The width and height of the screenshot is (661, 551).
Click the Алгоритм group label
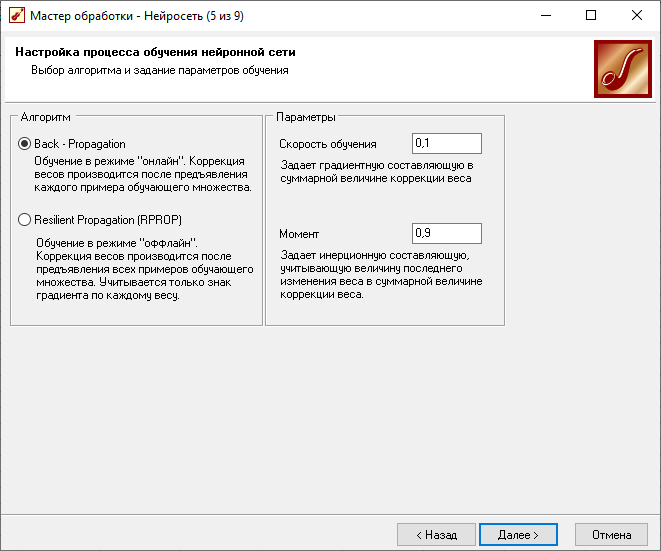46,117
